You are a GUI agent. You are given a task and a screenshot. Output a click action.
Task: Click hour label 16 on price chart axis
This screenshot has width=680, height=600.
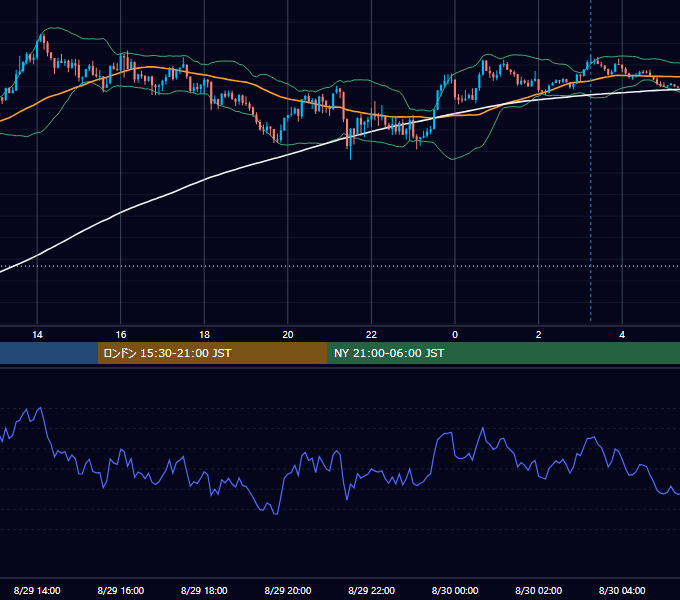pos(121,335)
